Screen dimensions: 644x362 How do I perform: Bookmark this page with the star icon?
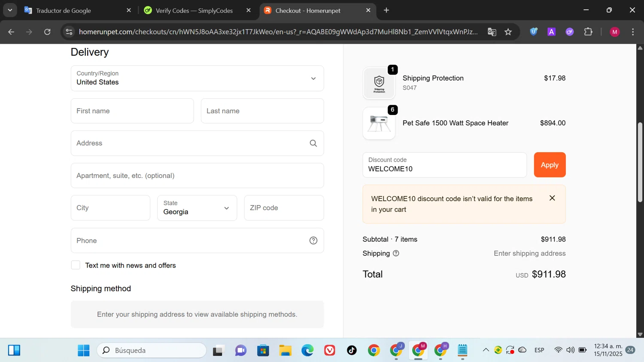click(x=508, y=32)
